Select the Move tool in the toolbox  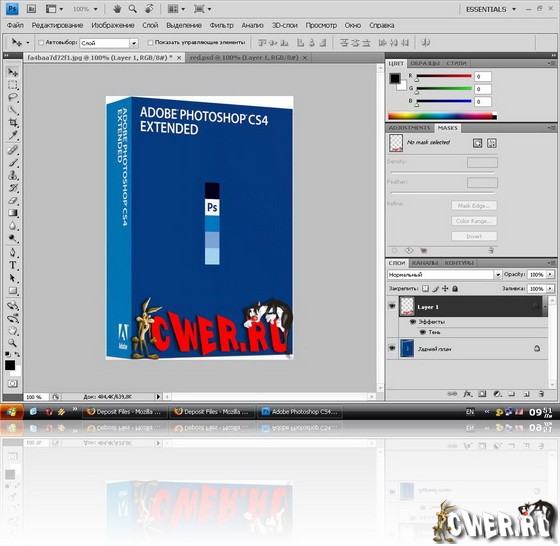click(12, 72)
